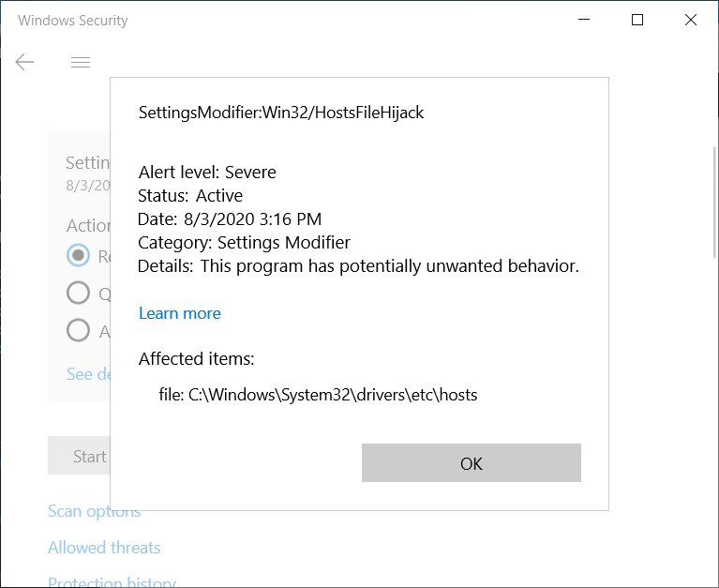Viewport: 719px width, 588px height.
Task: Open the hamburger navigation menu
Action: pyautogui.click(x=81, y=63)
